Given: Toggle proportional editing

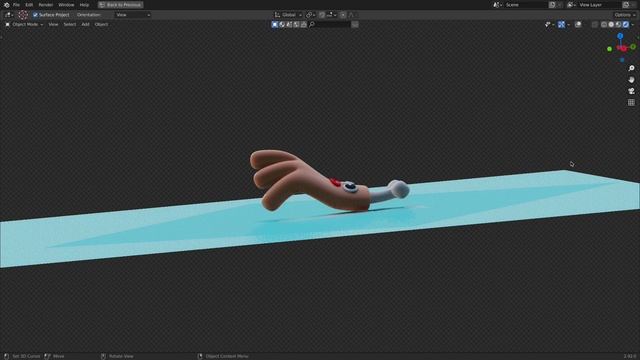Looking at the screenshot, I should coord(343,15).
